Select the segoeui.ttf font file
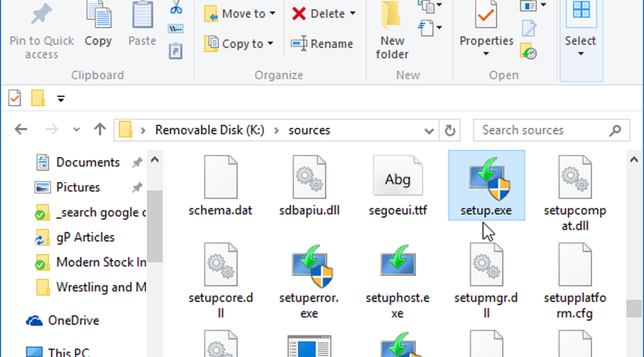The image size is (644, 357). 397,185
